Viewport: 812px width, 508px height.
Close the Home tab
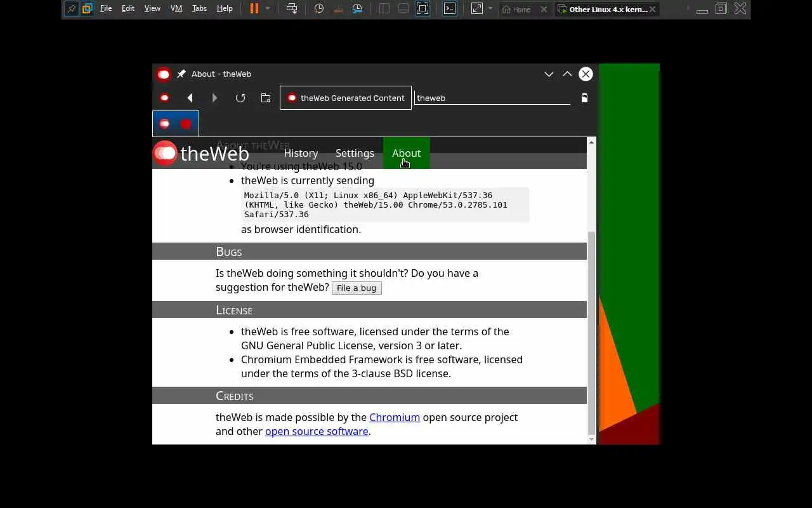(544, 10)
